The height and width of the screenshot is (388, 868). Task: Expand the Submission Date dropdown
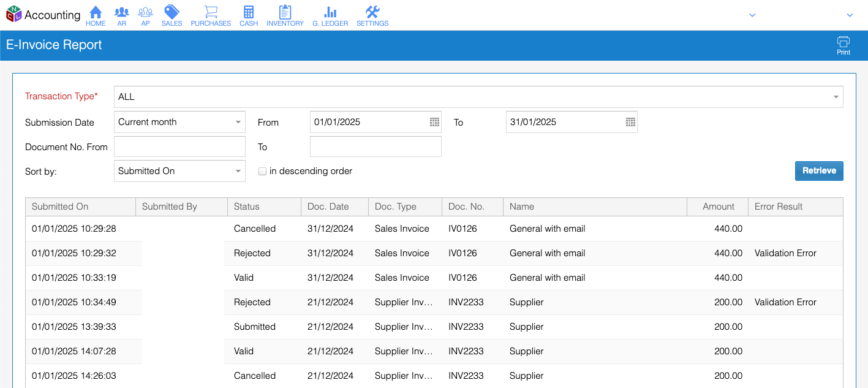point(238,122)
